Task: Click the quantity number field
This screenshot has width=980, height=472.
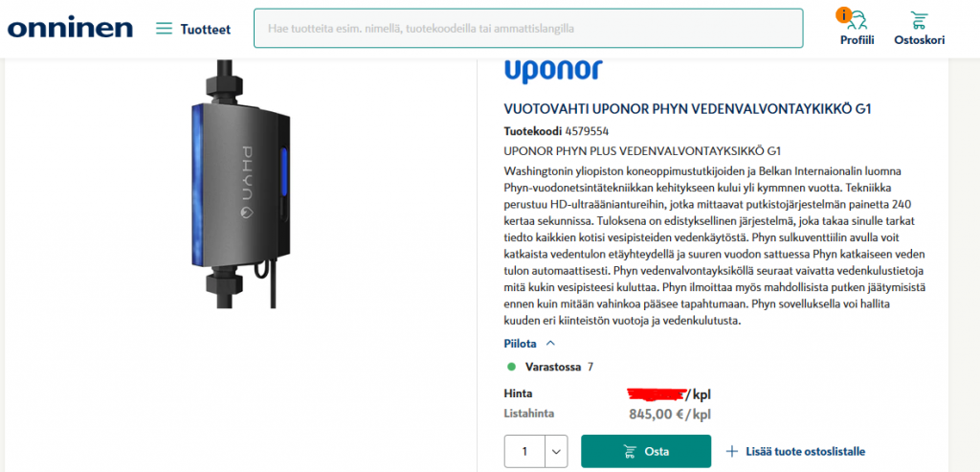Action: click(525, 451)
